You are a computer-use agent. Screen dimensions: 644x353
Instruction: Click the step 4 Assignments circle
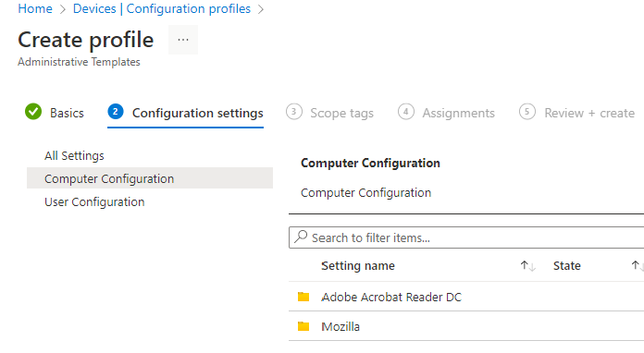click(x=406, y=112)
